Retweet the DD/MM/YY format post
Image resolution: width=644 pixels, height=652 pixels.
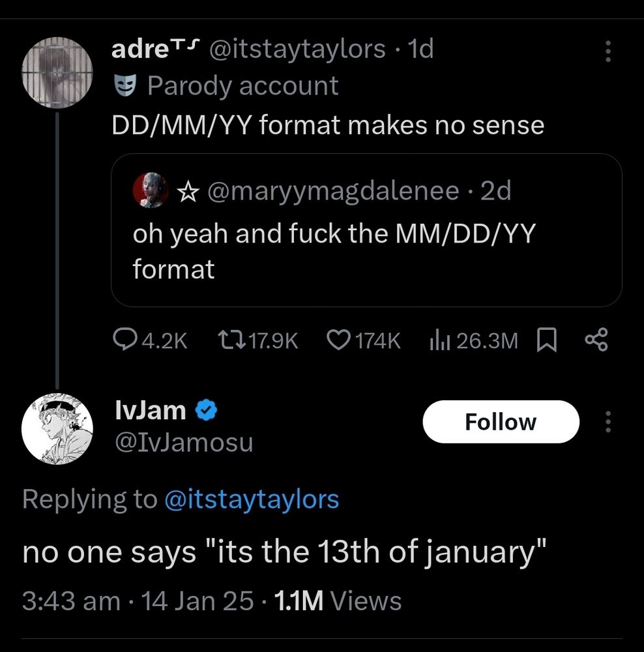229,340
